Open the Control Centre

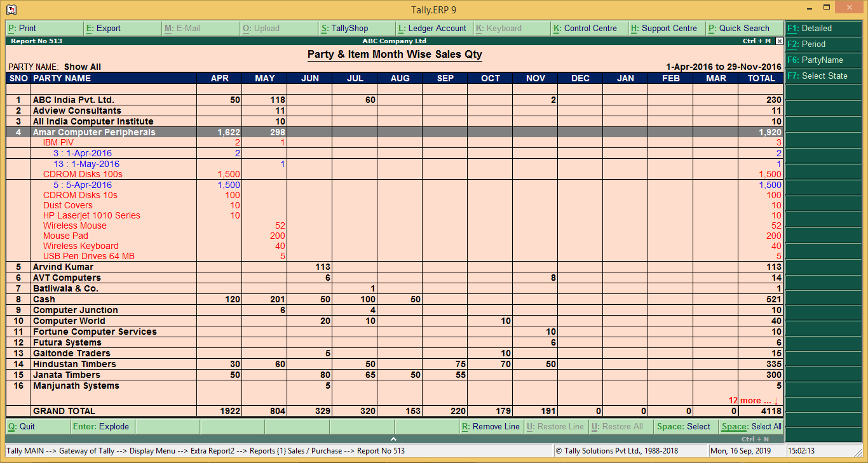[x=590, y=28]
